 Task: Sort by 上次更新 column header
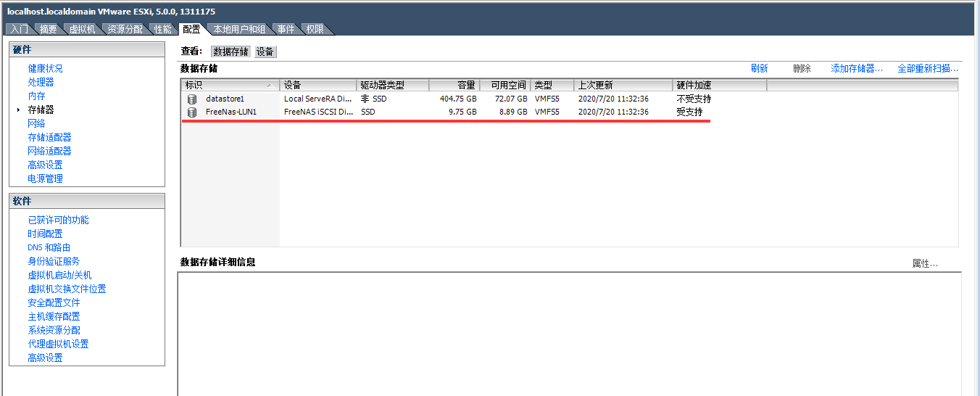623,86
